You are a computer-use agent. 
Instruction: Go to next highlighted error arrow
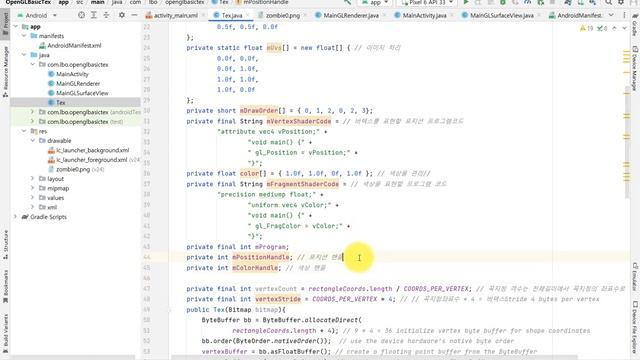[x=624, y=28]
